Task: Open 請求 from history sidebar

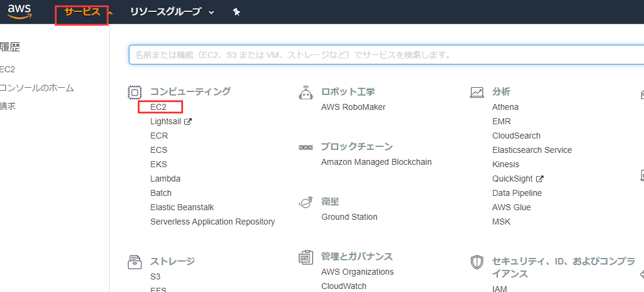Action: (8, 106)
